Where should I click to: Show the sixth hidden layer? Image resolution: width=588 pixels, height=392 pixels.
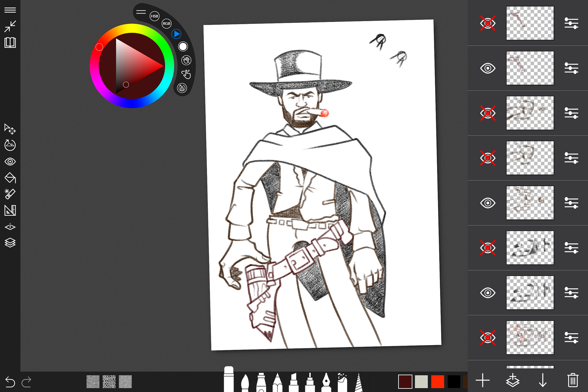click(x=488, y=248)
